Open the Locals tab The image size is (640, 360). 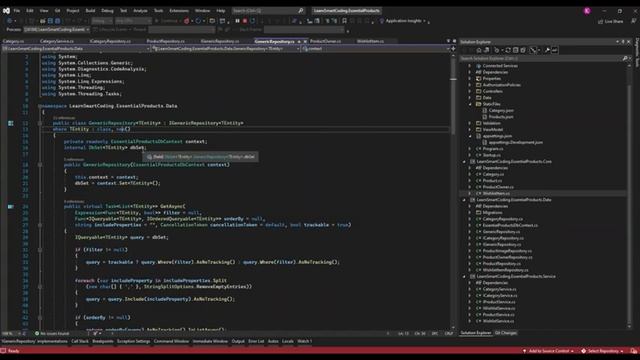288,341
